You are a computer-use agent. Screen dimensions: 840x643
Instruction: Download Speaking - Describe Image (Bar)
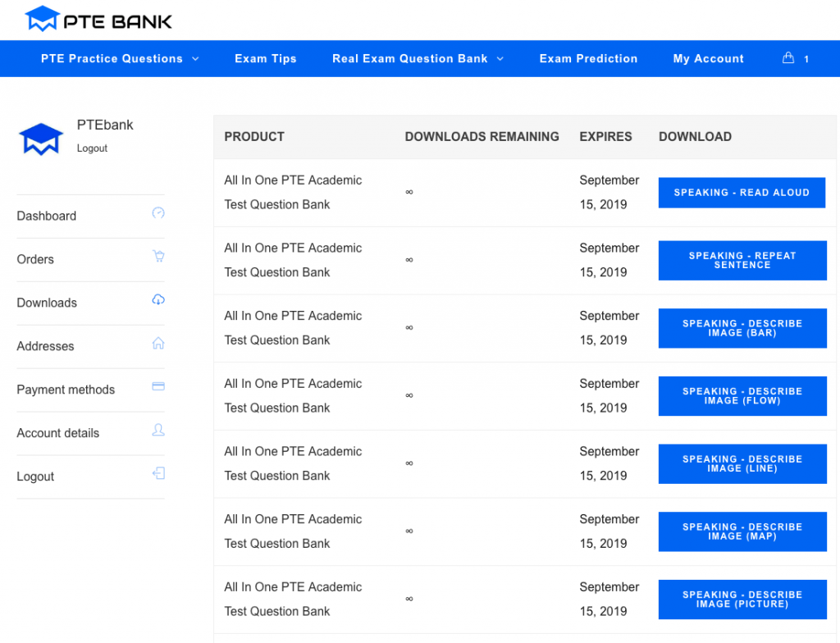point(742,329)
